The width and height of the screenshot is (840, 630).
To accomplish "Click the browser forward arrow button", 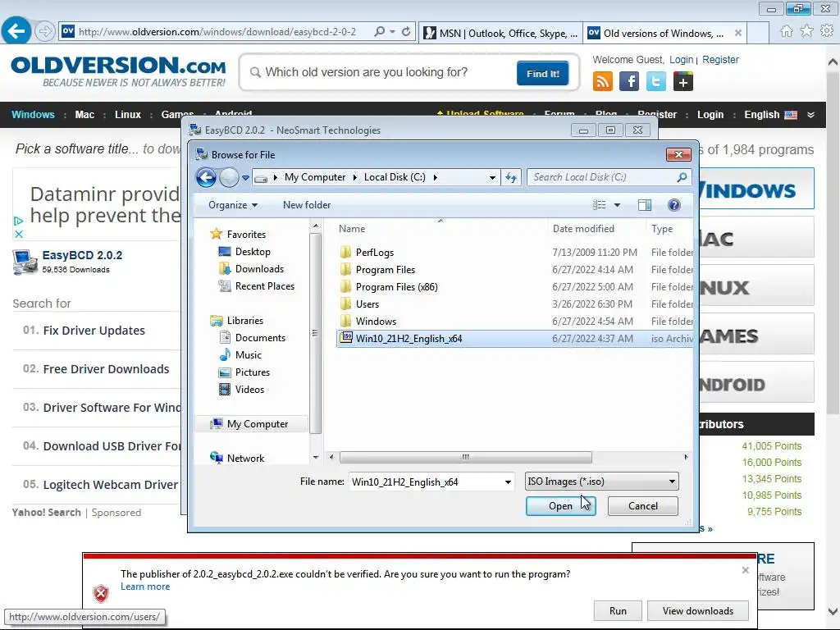I will [x=45, y=32].
